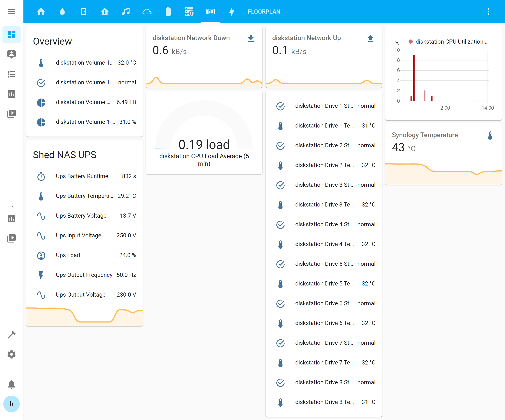Switch to the water drop tab
Viewport: 505px width, 420px height.
[x=62, y=12]
